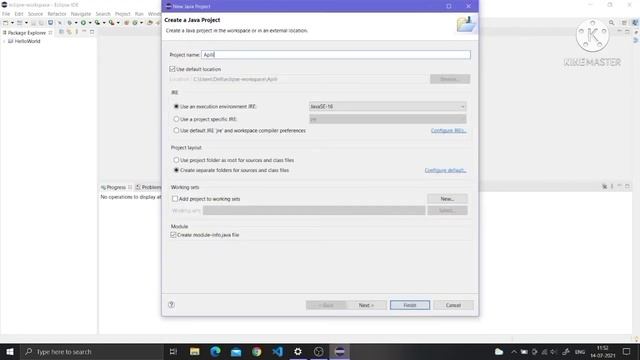Click the Windows Start button
The image size is (640, 360).
pos(10,351)
